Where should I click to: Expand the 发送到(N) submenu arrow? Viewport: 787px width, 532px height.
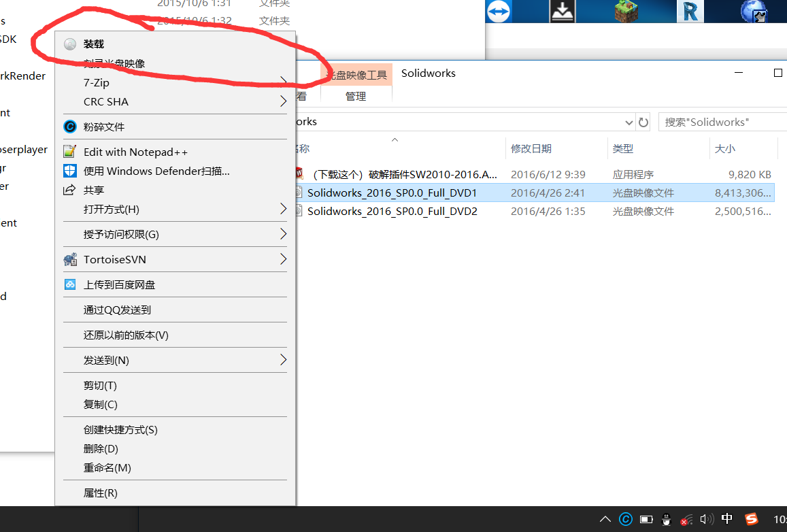[x=283, y=360]
